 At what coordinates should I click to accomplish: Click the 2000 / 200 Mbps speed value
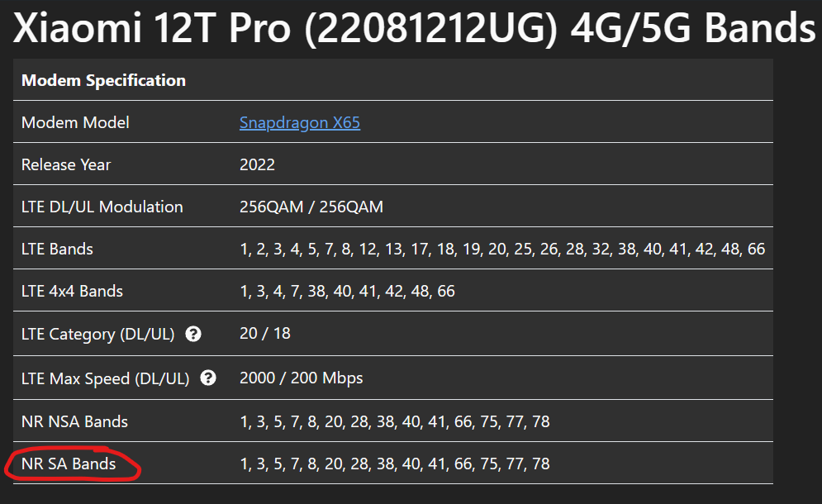[x=301, y=378]
